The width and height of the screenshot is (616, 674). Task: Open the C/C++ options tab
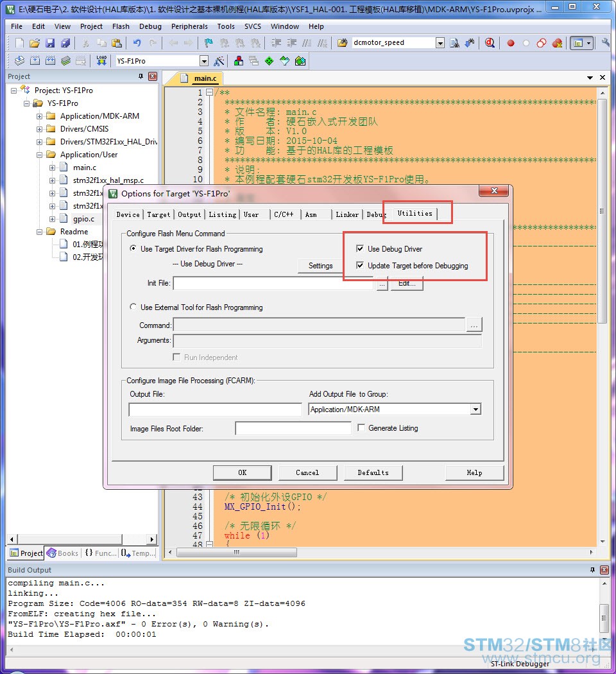(284, 214)
